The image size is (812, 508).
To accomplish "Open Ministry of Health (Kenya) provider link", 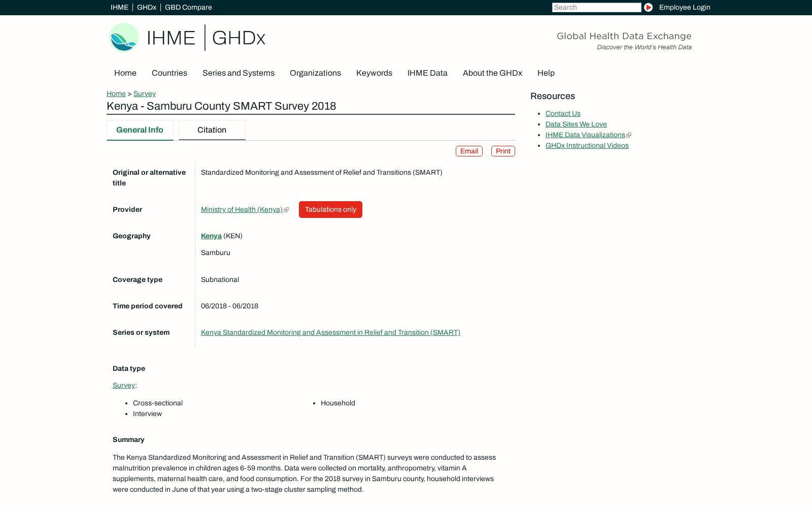I will coord(242,209).
